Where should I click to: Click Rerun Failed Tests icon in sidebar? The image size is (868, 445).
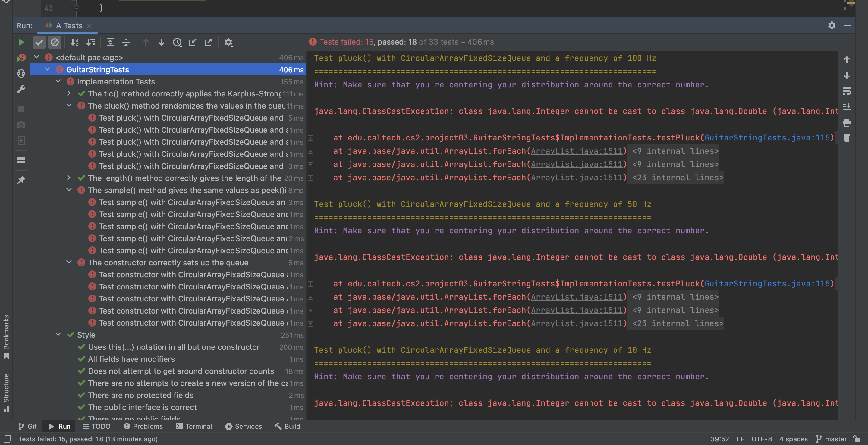coord(21,58)
